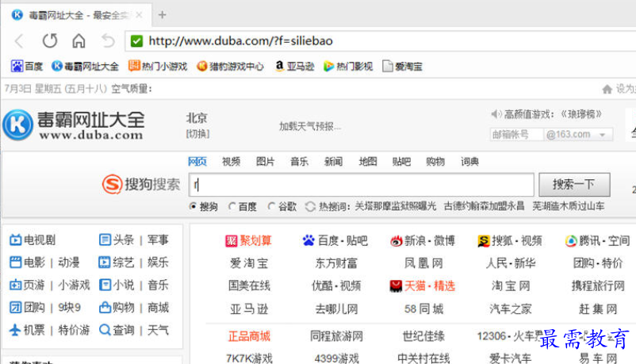Open 毒霸网址大全 bookmark

[x=85, y=66]
